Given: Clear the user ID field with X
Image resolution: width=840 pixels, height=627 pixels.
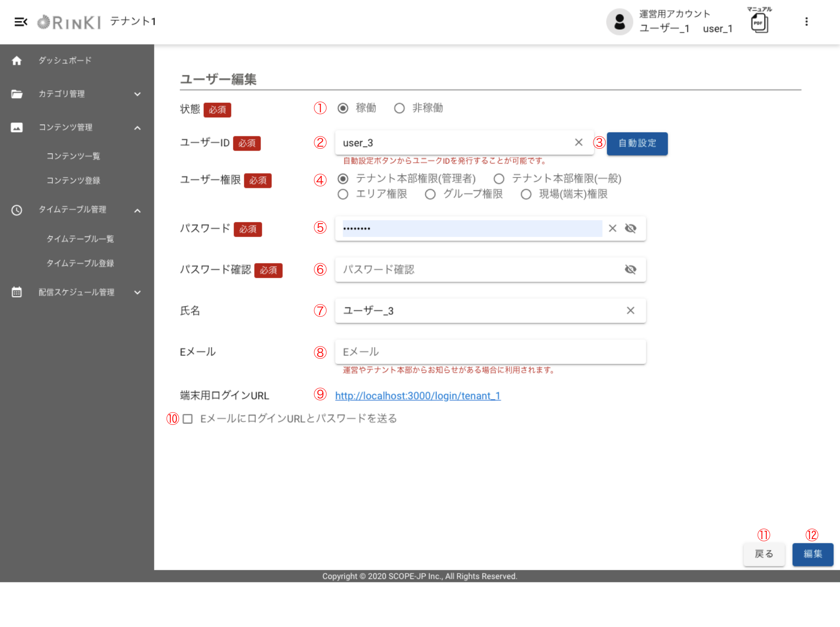Looking at the screenshot, I should point(578,143).
